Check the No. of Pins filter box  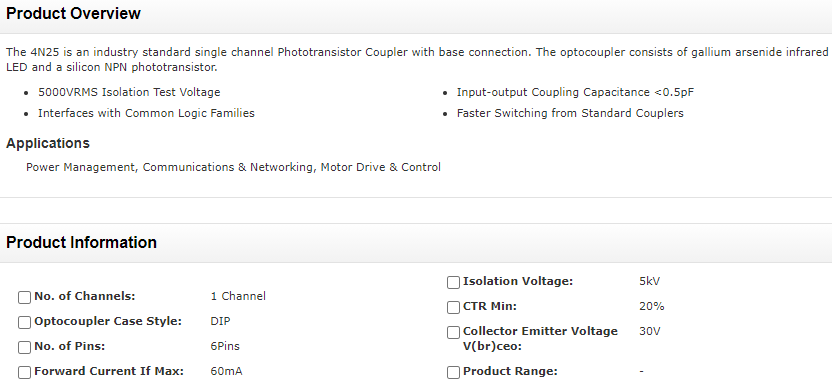(24, 347)
